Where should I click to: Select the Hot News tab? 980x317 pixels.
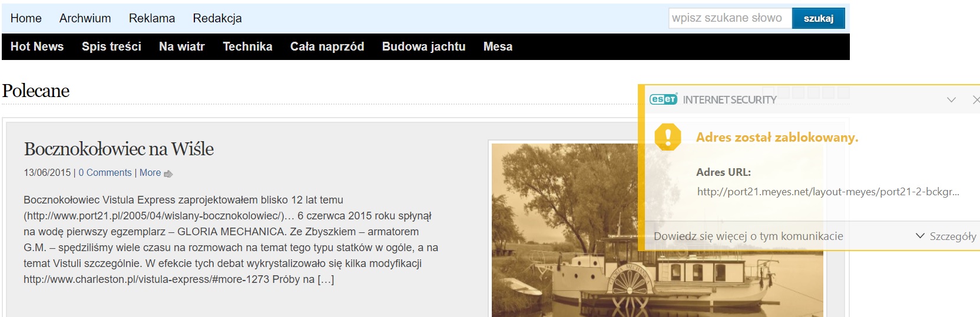tap(37, 46)
